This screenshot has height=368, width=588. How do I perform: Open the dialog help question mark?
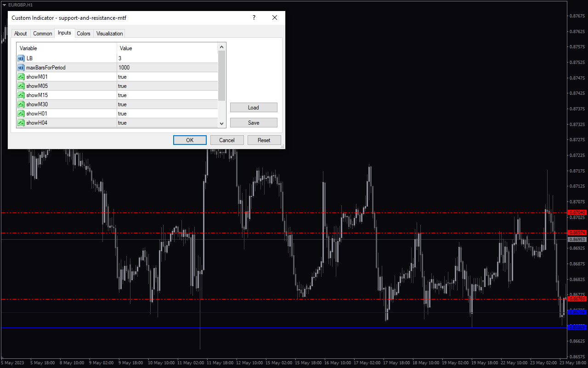pos(254,17)
